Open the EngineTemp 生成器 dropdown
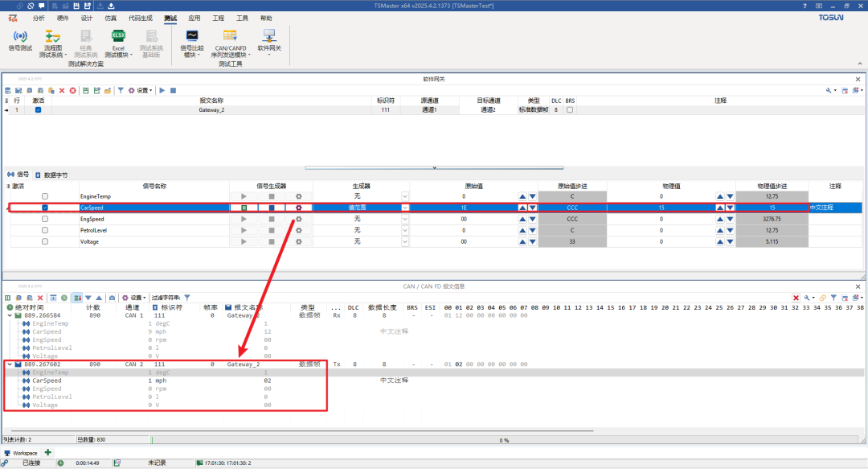This screenshot has width=868, height=469. [404, 196]
